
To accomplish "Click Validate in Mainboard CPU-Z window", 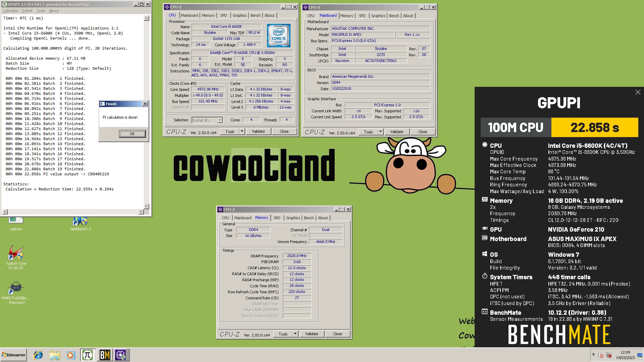I will (397, 132).
